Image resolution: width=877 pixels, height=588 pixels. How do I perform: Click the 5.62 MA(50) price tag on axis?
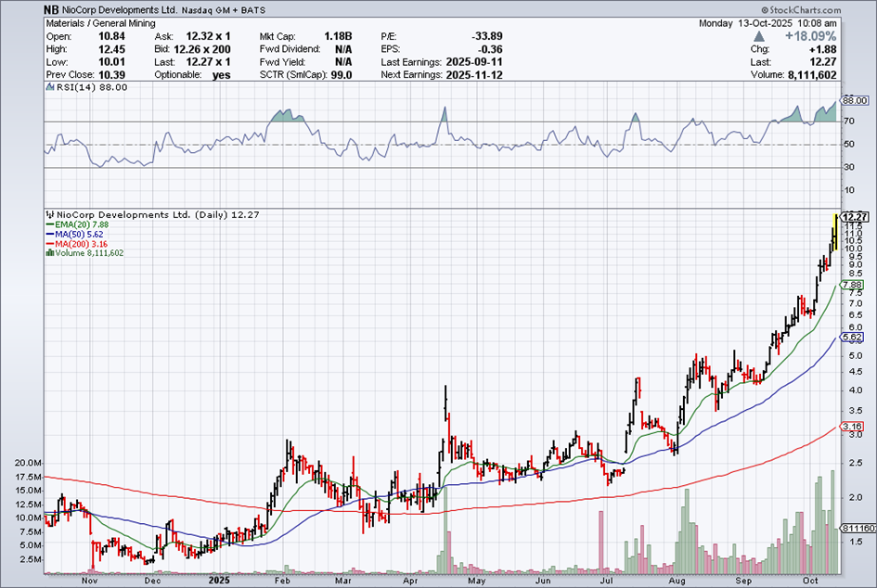click(852, 337)
